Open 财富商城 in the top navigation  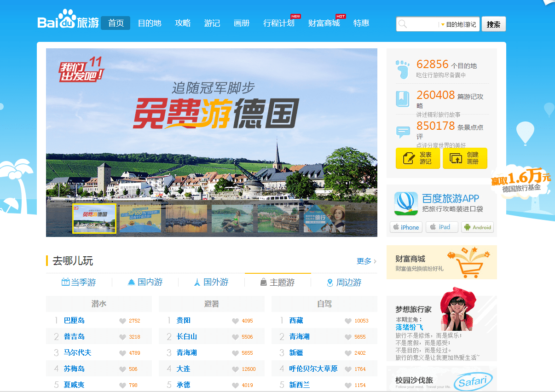tap(324, 23)
